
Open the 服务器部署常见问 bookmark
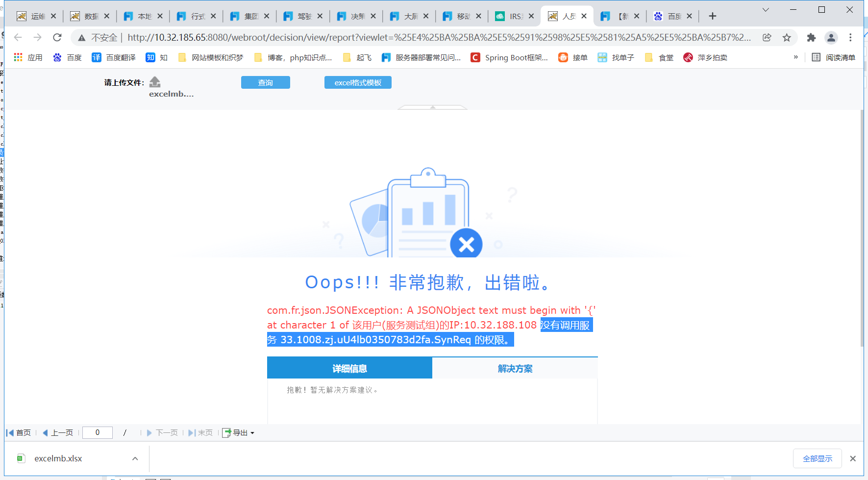click(421, 57)
